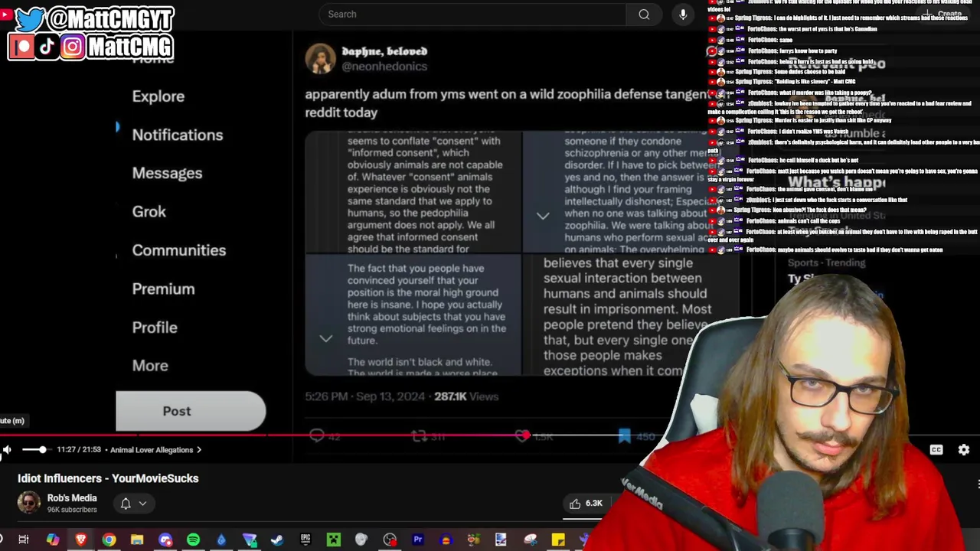This screenshot has height=551, width=980.
Task: Open File Explorer from taskbar
Action: tap(137, 540)
